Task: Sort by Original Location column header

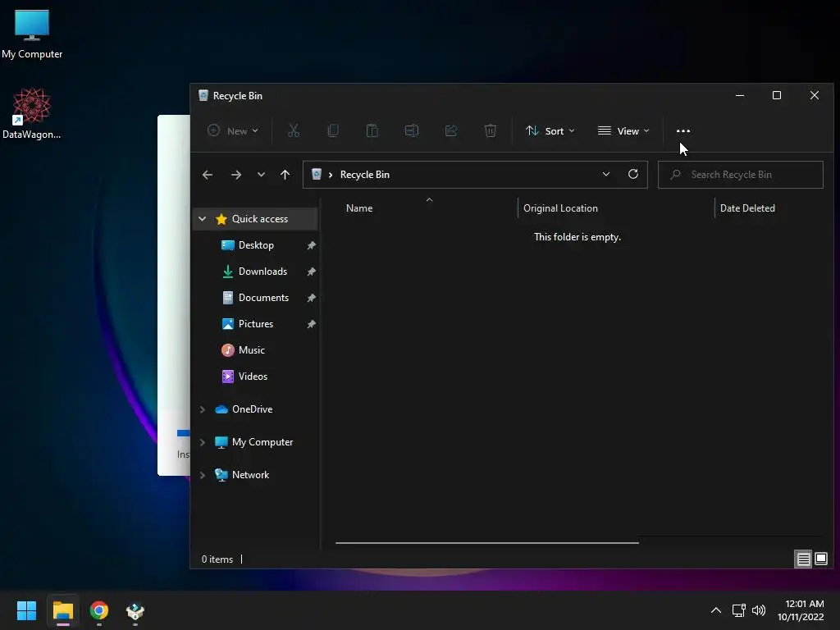Action: [x=560, y=208]
